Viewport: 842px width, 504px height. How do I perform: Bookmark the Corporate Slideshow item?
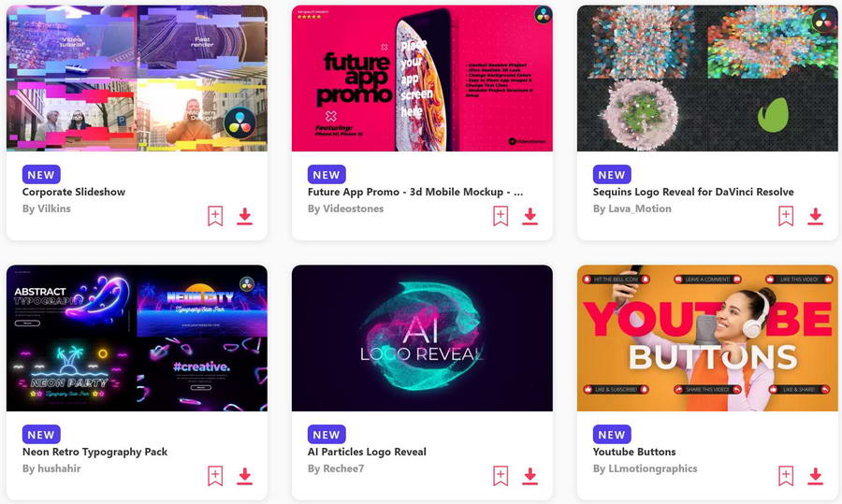click(215, 216)
